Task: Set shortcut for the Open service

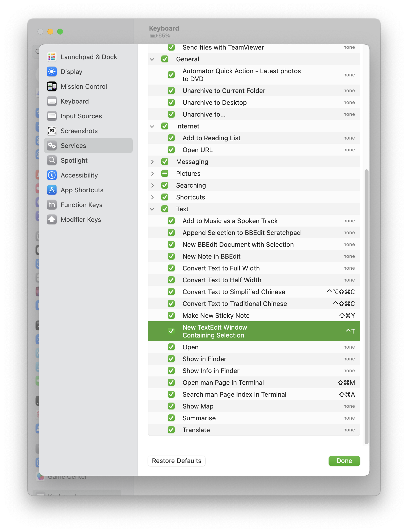Action: click(x=349, y=347)
